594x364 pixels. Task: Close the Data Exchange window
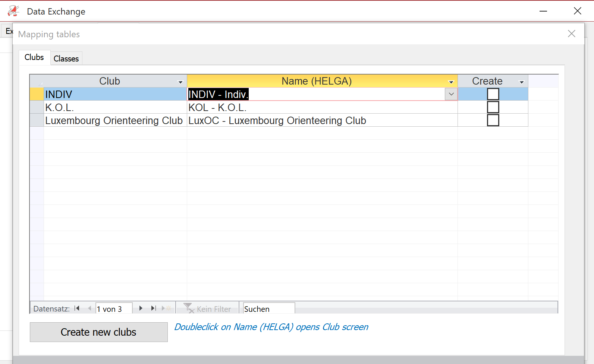point(577,11)
